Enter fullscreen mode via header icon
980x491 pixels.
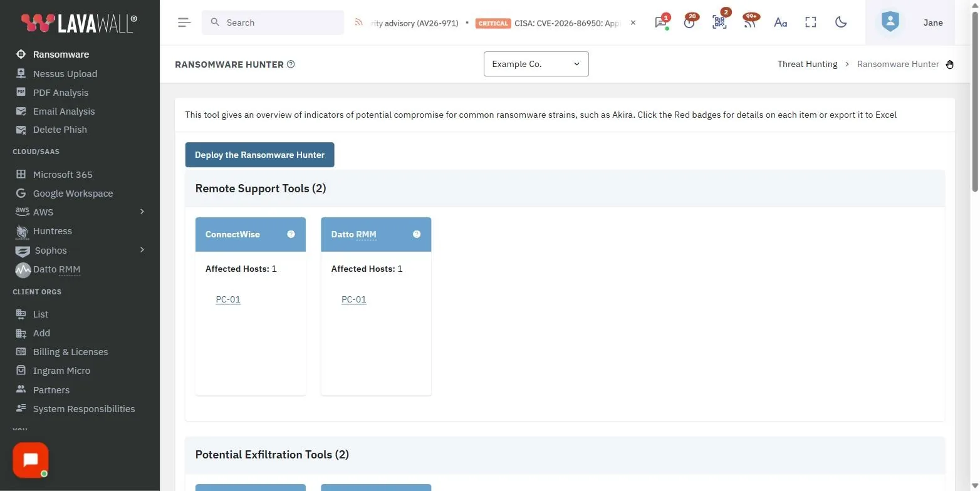[x=811, y=23]
